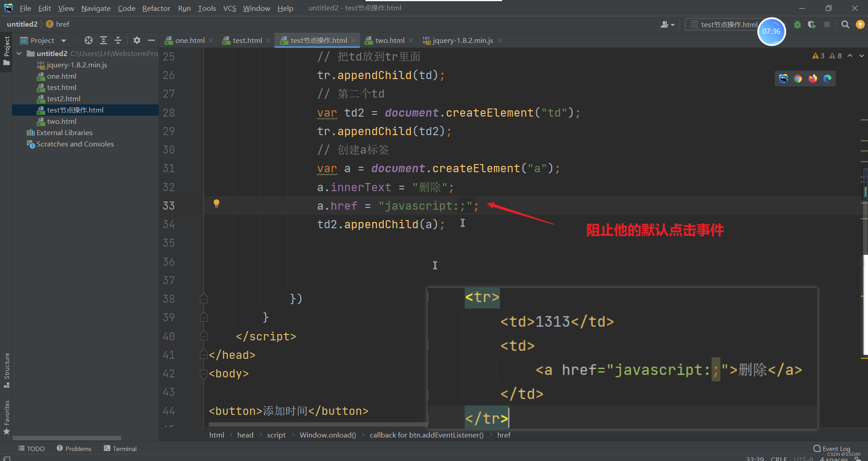Open the Refactor menu
Screen dimensions: 868x461
[x=156, y=8]
